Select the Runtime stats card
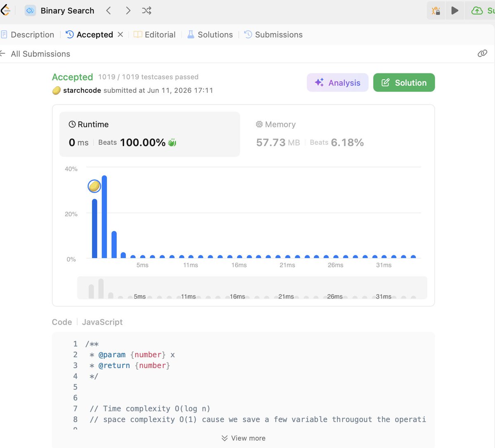The image size is (495, 448). click(150, 134)
